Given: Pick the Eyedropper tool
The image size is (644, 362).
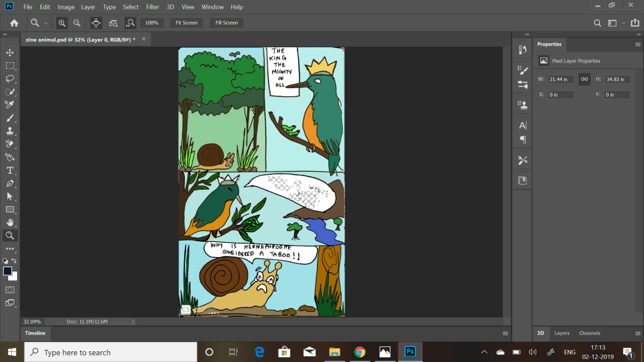Looking at the screenshot, I should pyautogui.click(x=10, y=104).
